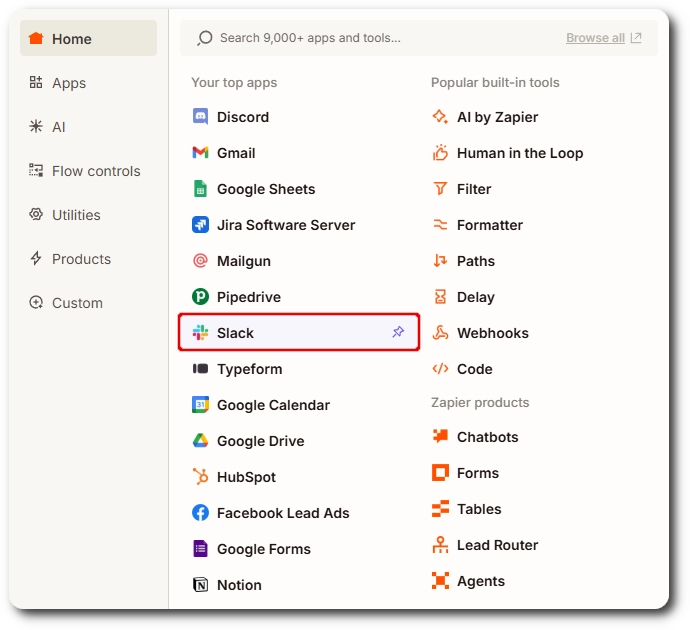The width and height of the screenshot is (690, 630).
Task: Click the Delay hourglass icon
Action: (x=440, y=297)
